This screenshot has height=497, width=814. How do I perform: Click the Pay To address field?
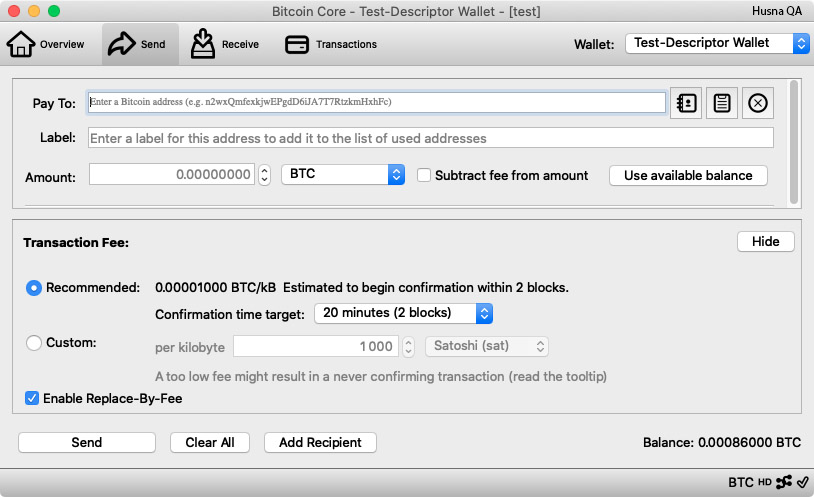click(377, 102)
